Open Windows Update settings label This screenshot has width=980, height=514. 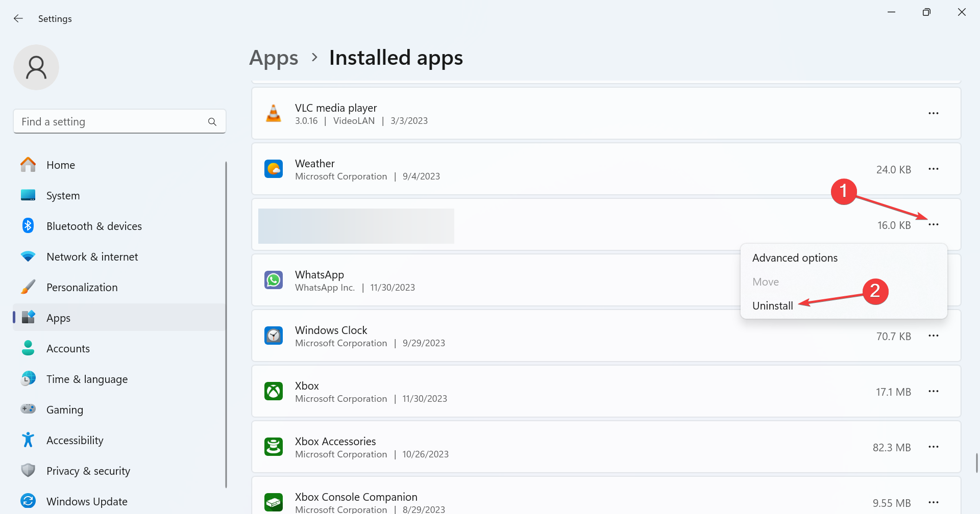87,502
